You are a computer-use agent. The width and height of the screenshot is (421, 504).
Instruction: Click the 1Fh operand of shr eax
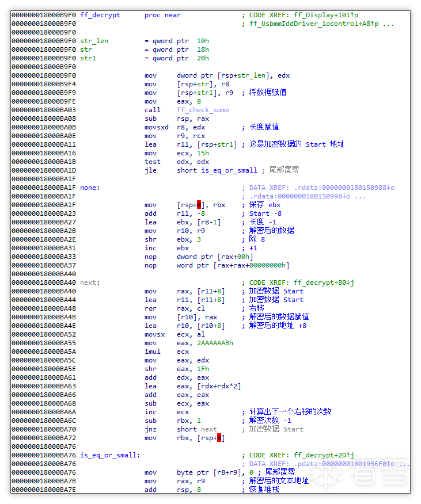203,369
